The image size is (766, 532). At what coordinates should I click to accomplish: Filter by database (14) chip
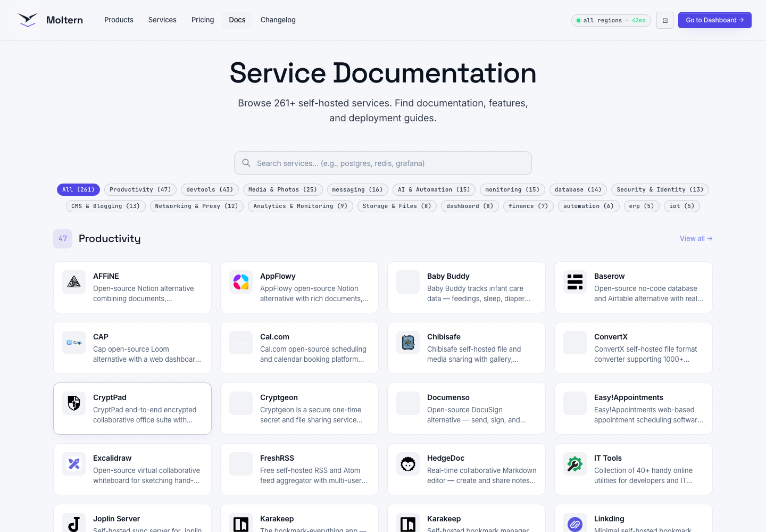pos(578,189)
